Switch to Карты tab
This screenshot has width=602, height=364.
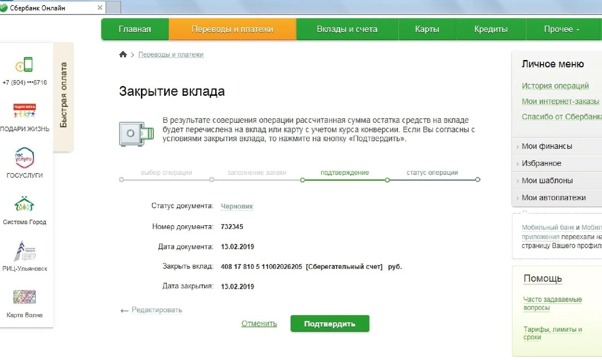(427, 29)
